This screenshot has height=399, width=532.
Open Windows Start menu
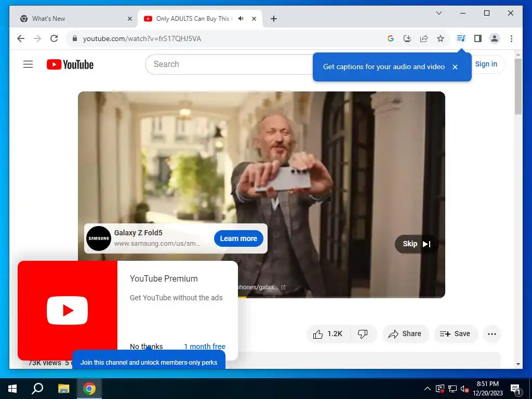pyautogui.click(x=12, y=389)
